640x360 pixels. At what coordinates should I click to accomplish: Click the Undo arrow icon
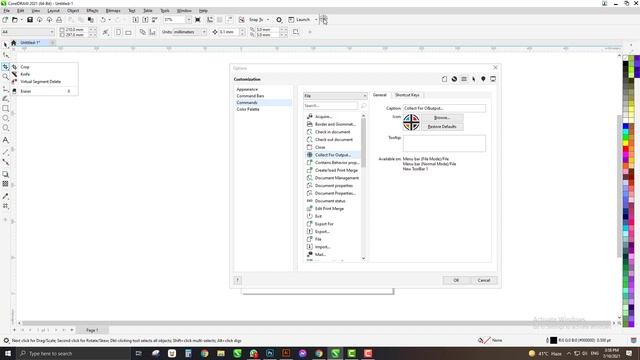click(x=103, y=20)
